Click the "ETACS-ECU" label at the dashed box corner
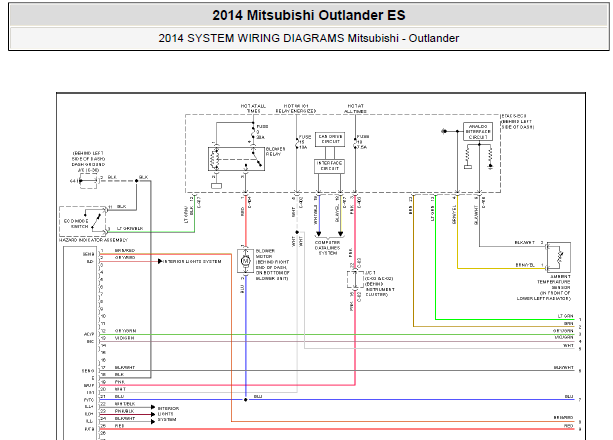This screenshot has width=613, height=440. point(514,116)
